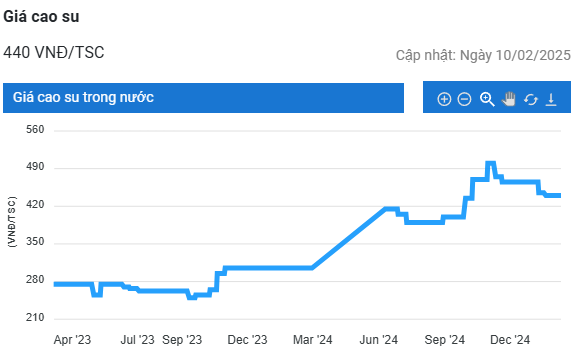Screen dimensions: 581x362
Task: Click the 'Giá cao su' heading
Action: [41, 17]
